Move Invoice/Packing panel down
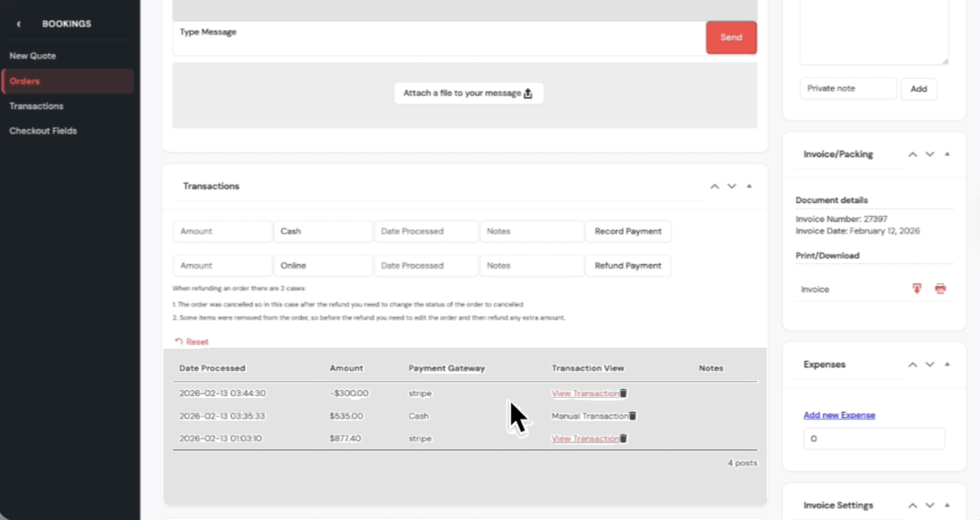Screen dimensions: 980x520 click(x=930, y=154)
